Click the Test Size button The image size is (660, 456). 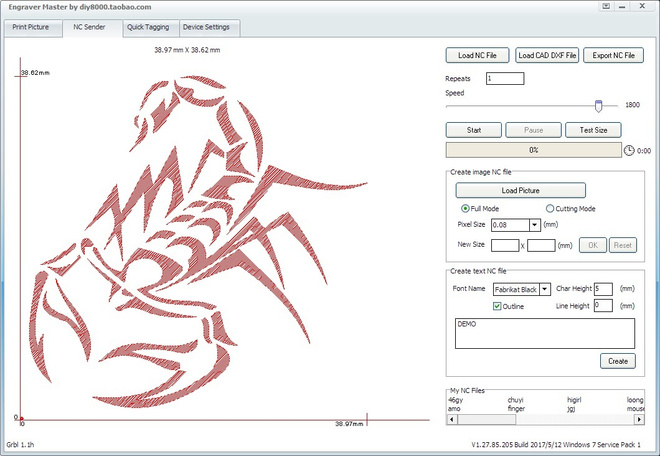(x=593, y=130)
